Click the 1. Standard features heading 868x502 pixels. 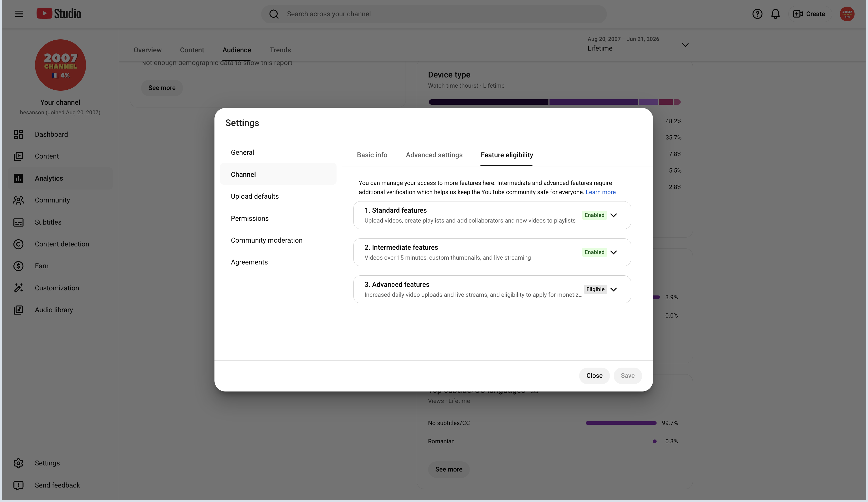pos(395,210)
